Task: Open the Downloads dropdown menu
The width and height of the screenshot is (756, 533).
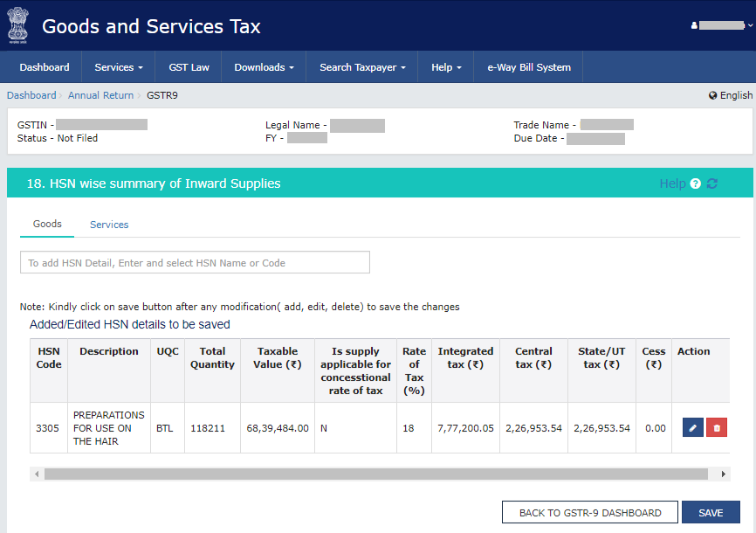Action: click(264, 67)
